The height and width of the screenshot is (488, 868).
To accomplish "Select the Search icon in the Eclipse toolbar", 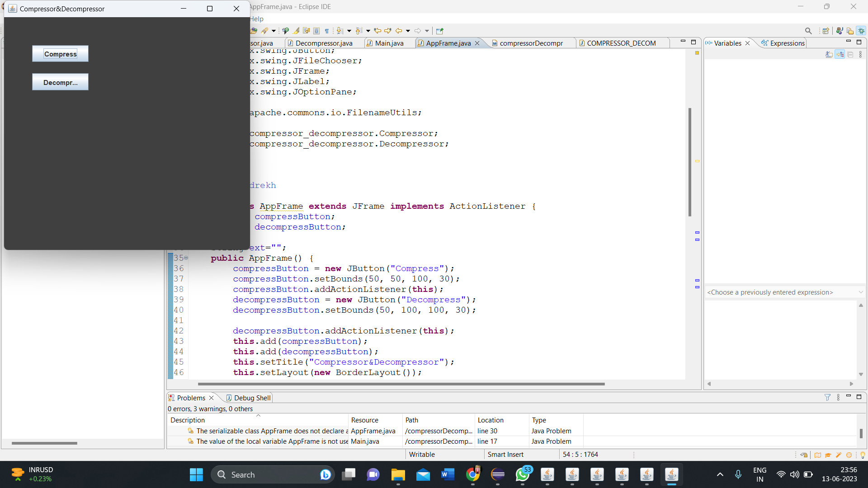I will click(808, 32).
